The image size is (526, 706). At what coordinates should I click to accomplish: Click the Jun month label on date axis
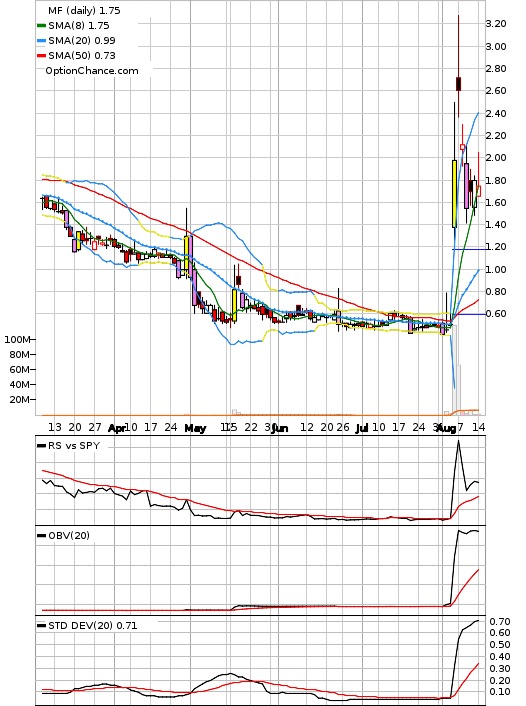click(280, 428)
